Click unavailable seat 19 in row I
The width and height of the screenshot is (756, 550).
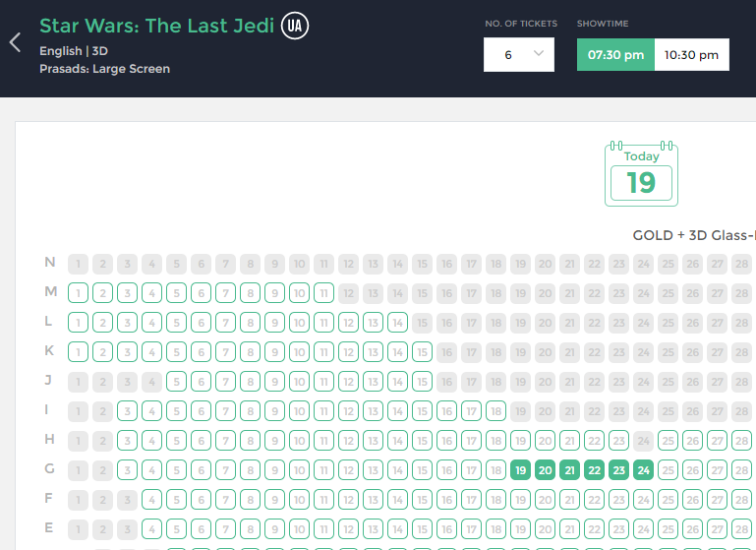point(521,411)
